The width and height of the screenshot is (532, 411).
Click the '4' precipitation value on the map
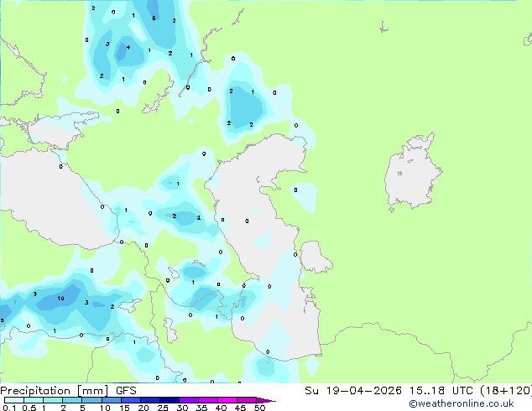coord(128,47)
